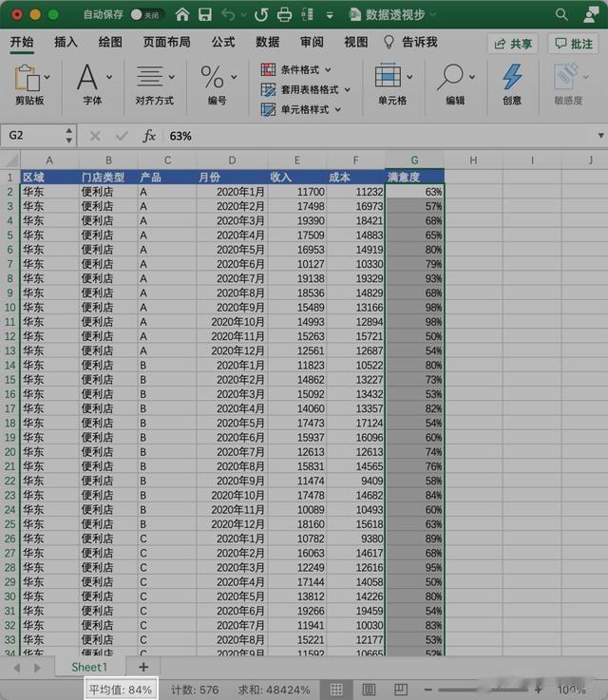608x700 pixels.
Task: Click the 批注 (Comments) button
Action: point(573,44)
